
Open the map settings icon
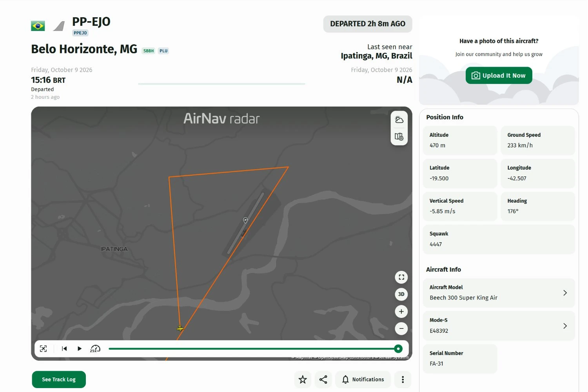pos(399,137)
